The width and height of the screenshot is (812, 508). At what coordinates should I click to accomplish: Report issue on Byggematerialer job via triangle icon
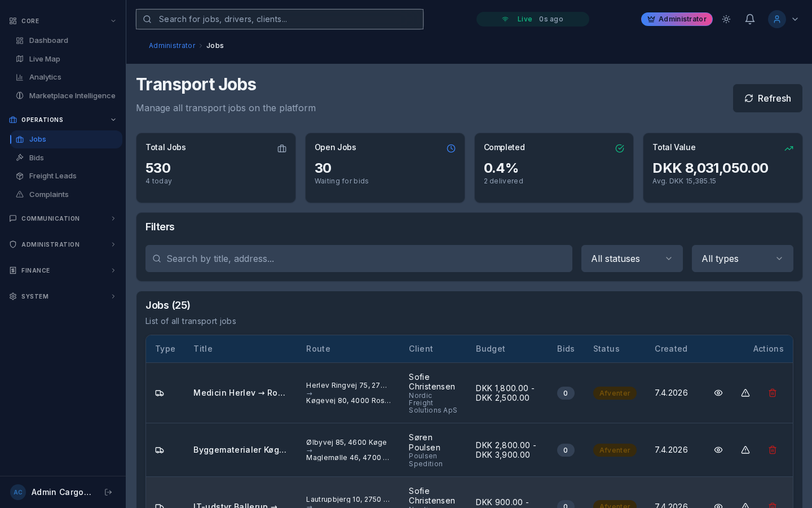pos(745,450)
